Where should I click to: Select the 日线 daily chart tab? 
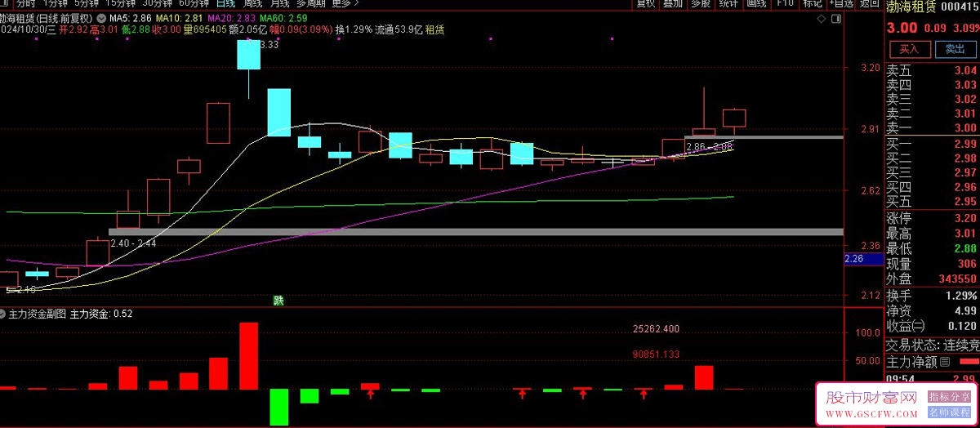(x=225, y=3)
